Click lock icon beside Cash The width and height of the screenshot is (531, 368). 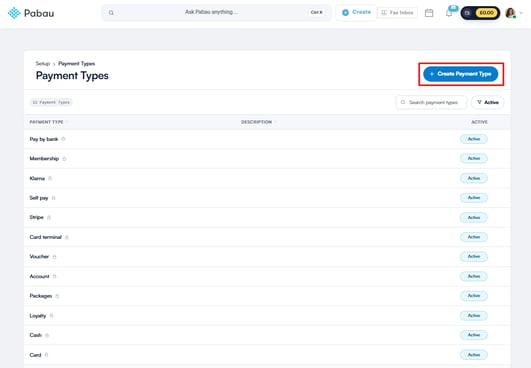point(47,335)
